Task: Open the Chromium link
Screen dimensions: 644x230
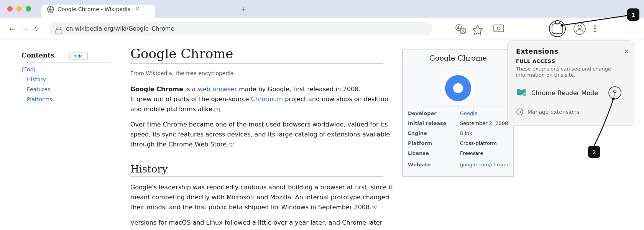Action: click(267, 99)
